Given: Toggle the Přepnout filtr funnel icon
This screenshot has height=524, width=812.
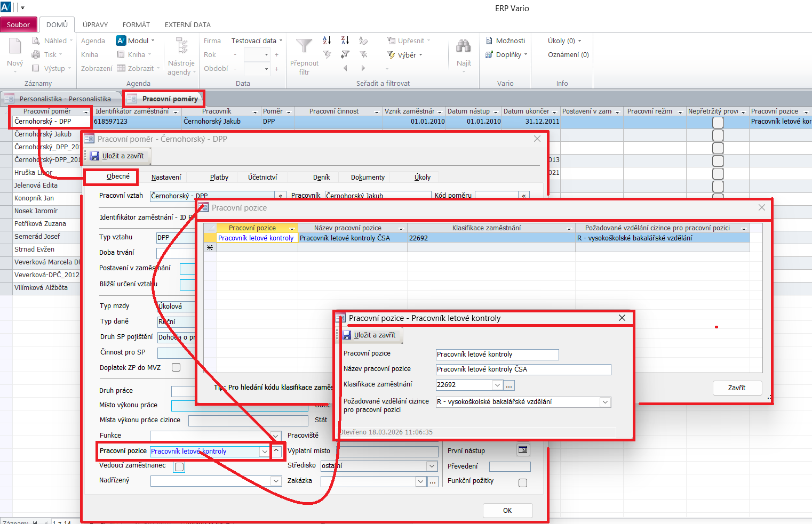Looking at the screenshot, I should tap(304, 47).
